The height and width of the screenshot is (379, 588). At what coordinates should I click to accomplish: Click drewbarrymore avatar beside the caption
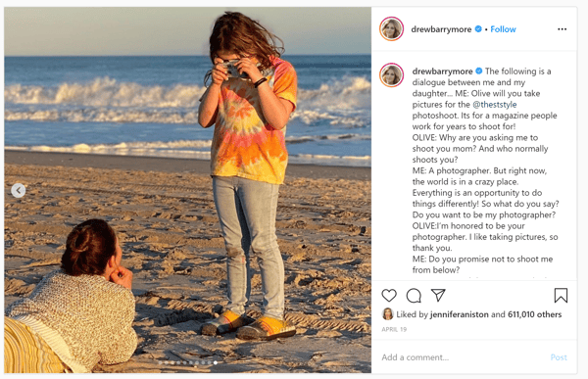coord(391,75)
